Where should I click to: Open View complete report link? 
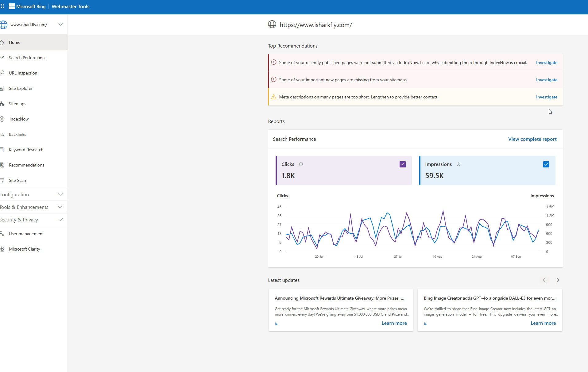[x=532, y=139]
